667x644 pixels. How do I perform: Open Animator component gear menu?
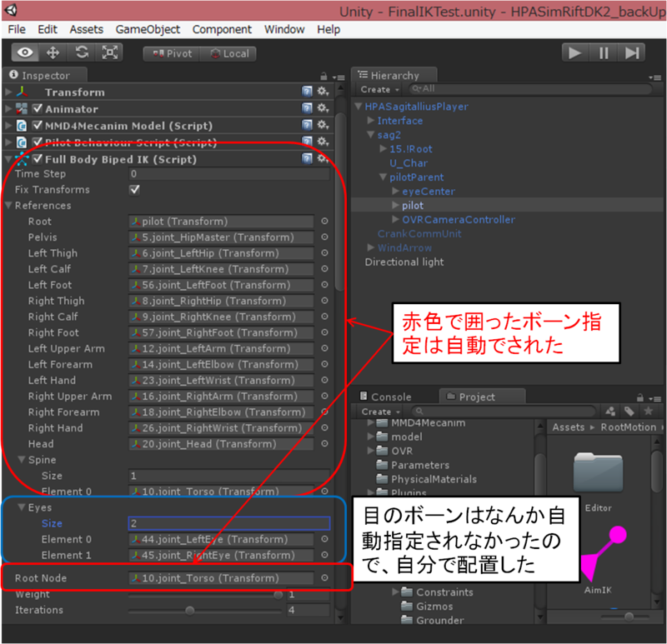[323, 108]
